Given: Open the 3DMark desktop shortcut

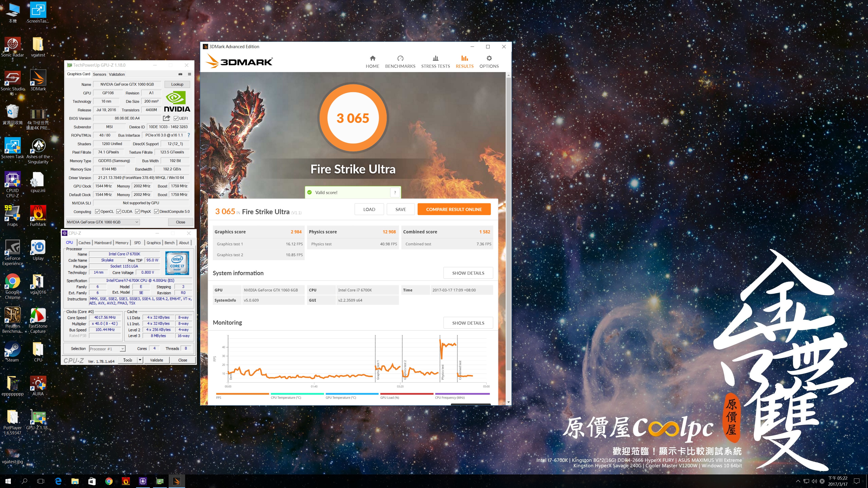Looking at the screenshot, I should tap(38, 80).
